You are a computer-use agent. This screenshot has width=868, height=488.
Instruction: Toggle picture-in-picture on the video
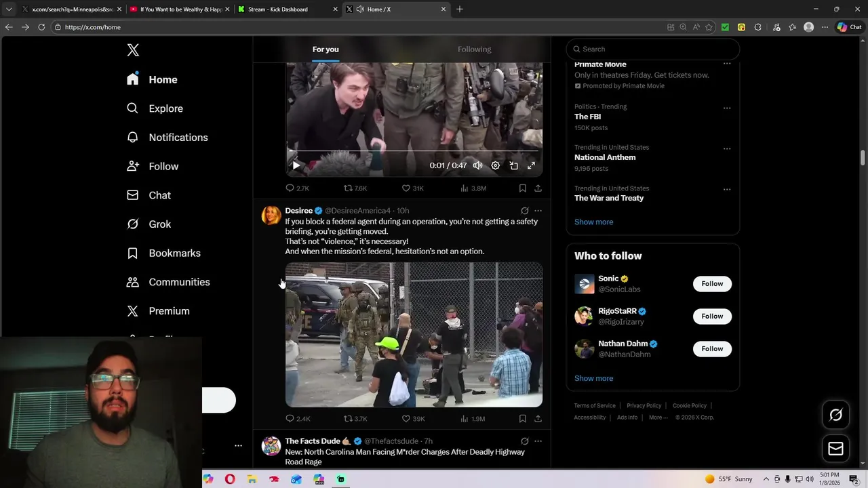(514, 165)
